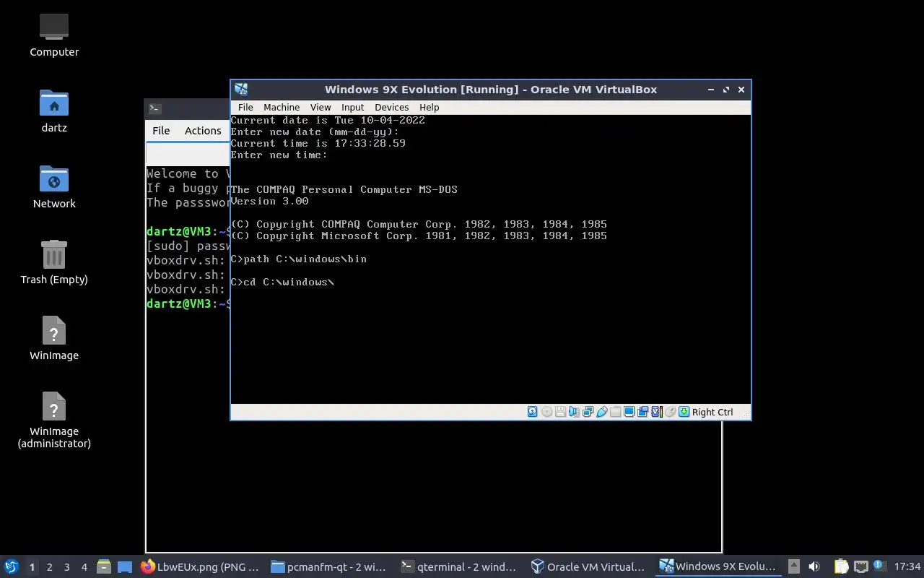Switch to virtual desktop 1
The height and width of the screenshot is (578, 924).
pos(32,567)
